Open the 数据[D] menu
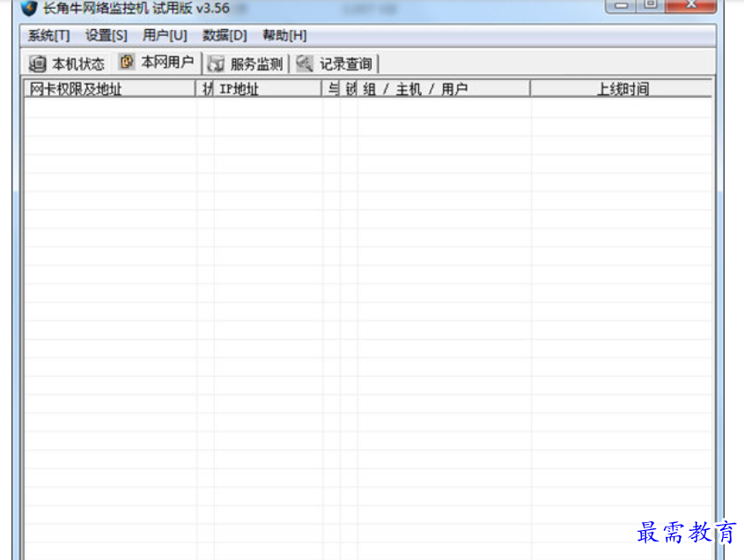Screen dimensions: 744x560 [x=225, y=35]
